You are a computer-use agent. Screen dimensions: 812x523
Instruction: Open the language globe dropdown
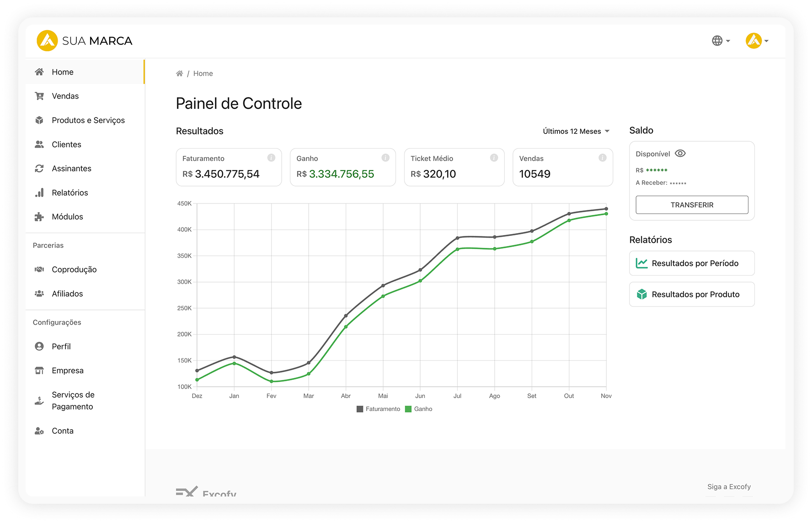point(721,41)
